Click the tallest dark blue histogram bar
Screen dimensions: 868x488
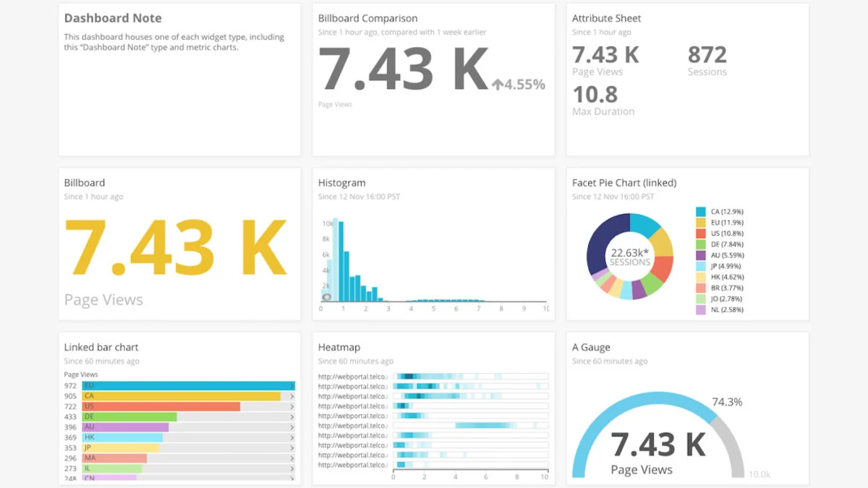pos(341,262)
